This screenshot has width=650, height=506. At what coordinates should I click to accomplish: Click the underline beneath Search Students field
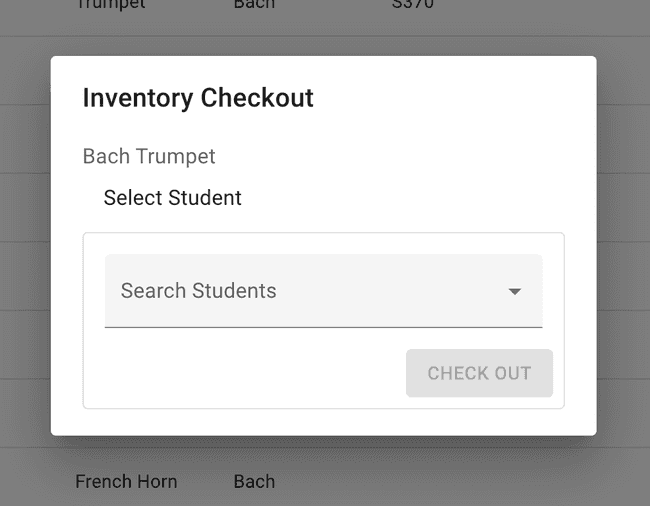click(x=323, y=327)
